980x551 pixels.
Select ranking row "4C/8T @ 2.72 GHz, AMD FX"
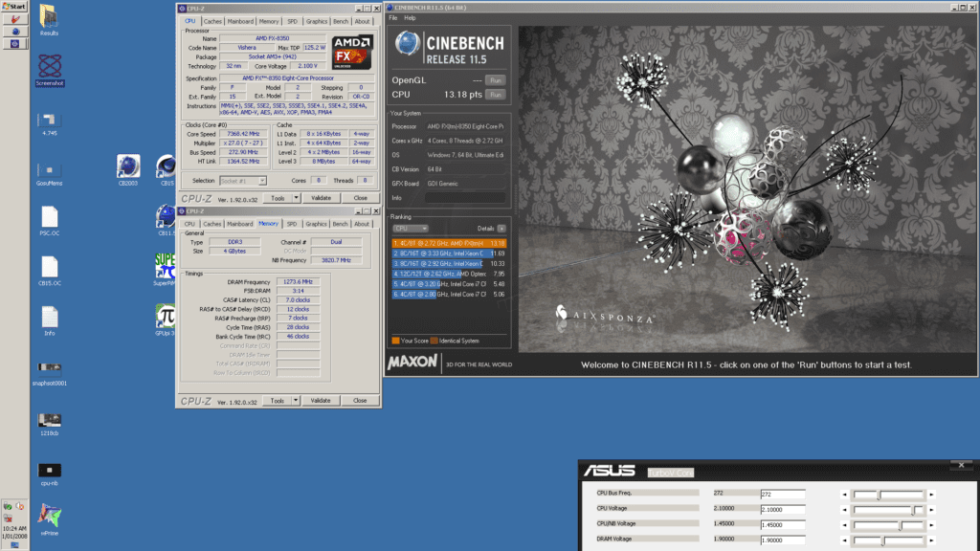449,243
